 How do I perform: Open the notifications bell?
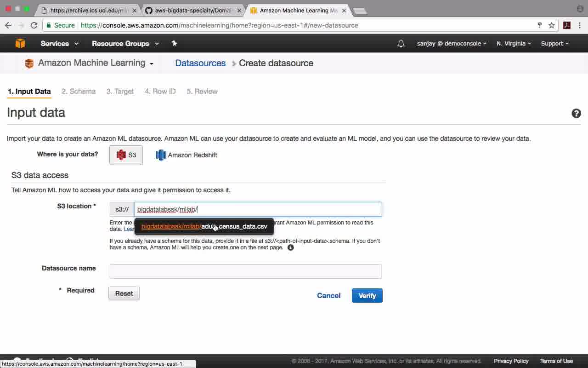pyautogui.click(x=401, y=44)
